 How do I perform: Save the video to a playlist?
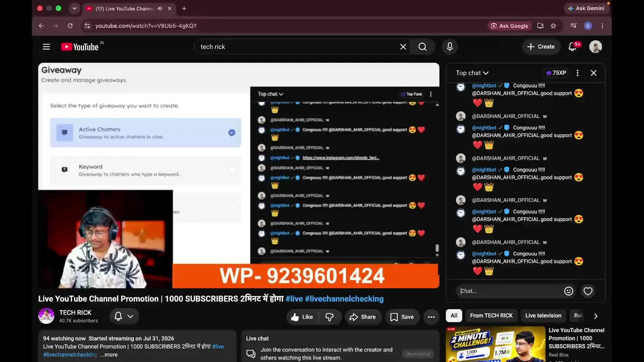point(402,317)
